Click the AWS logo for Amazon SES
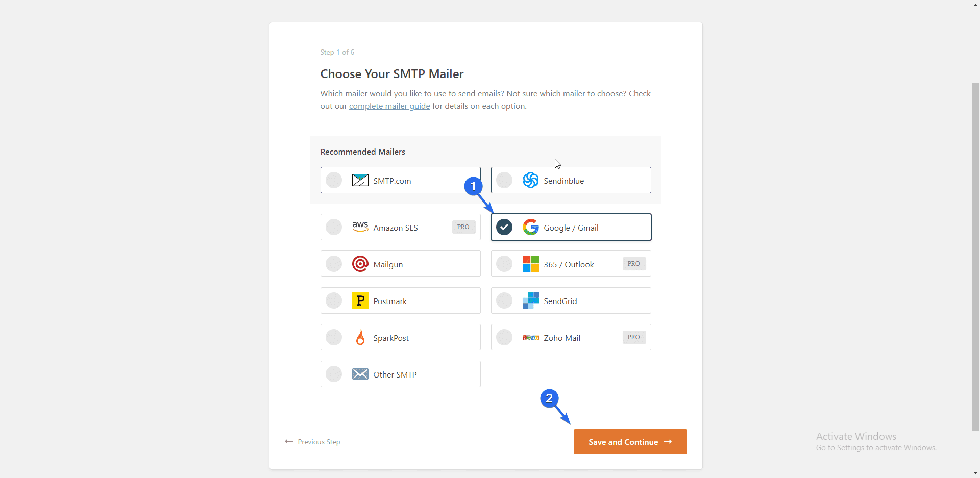Image resolution: width=980 pixels, height=478 pixels. [360, 227]
